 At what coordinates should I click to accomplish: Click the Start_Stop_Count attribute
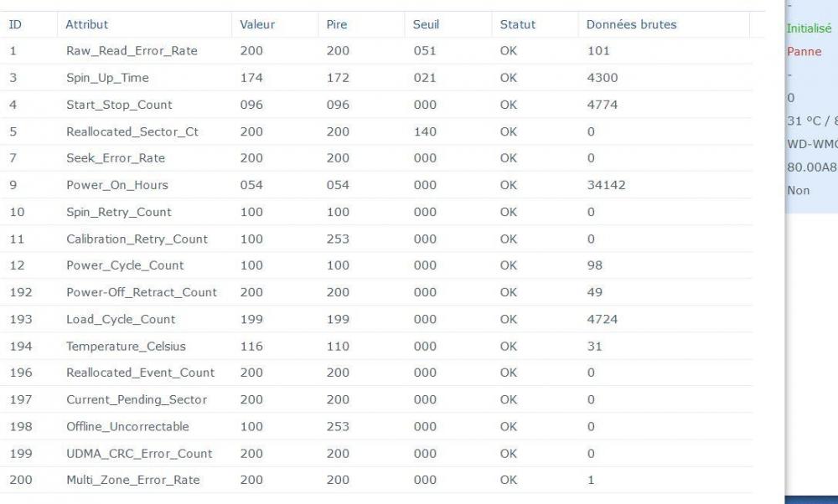click(119, 105)
